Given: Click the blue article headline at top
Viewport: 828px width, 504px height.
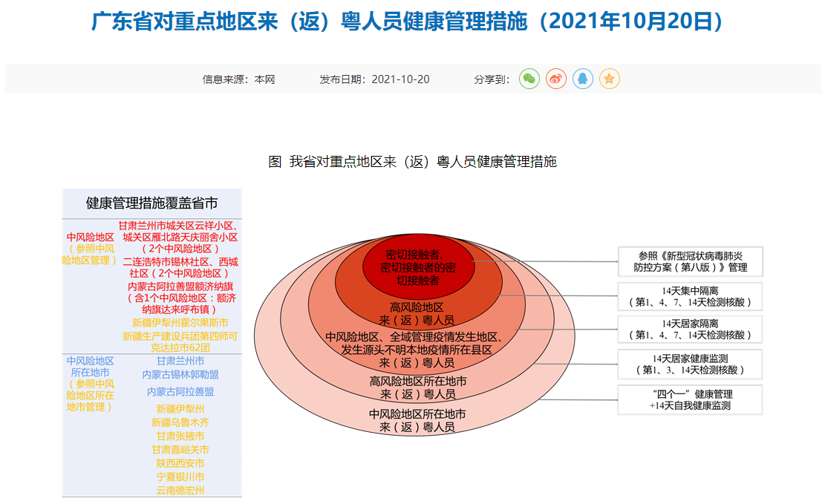Looking at the screenshot, I should click(x=407, y=22).
